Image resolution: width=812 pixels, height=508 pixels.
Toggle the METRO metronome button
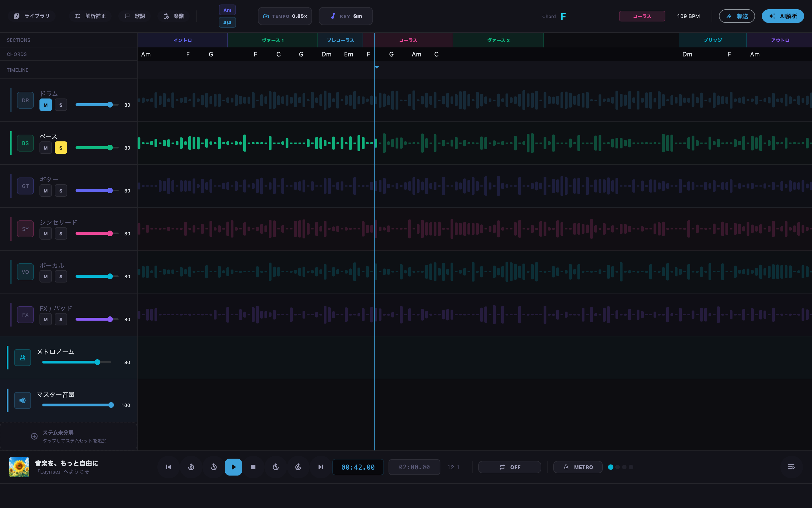[x=578, y=467]
